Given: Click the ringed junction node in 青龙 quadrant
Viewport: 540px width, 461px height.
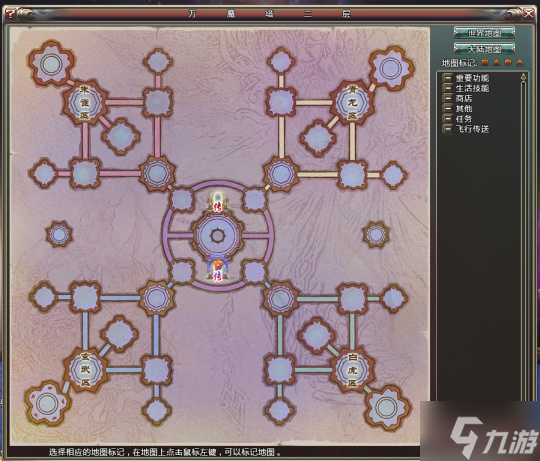Looking at the screenshot, I should point(281,174).
